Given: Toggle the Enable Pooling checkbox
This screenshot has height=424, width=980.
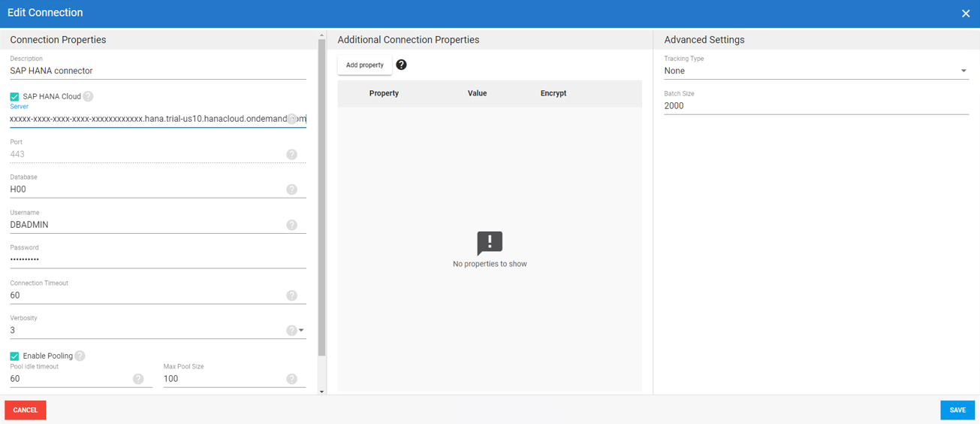Looking at the screenshot, I should tap(14, 356).
